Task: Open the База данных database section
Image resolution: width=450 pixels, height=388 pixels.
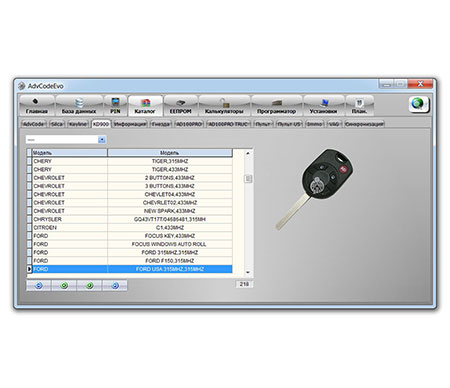Action: pos(79,106)
